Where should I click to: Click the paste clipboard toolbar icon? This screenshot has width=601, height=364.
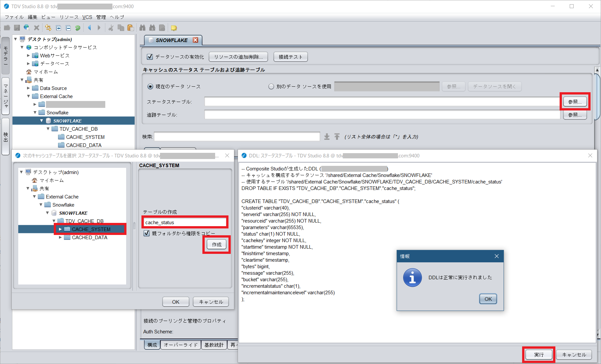pos(130,28)
